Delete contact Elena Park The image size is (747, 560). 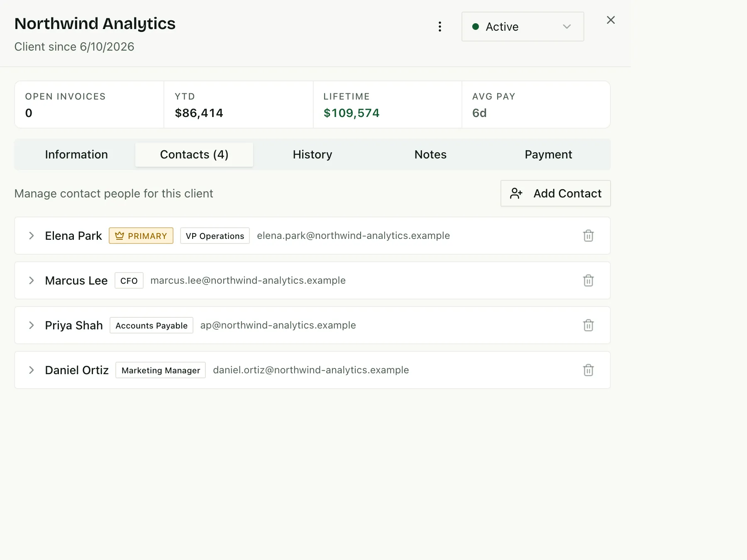click(x=588, y=236)
